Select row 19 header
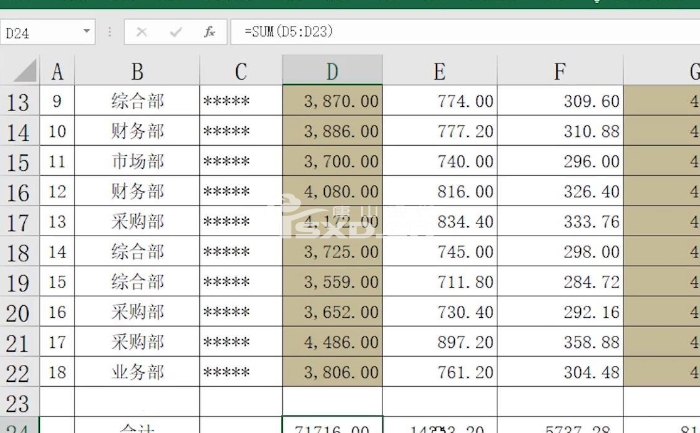 [x=19, y=282]
